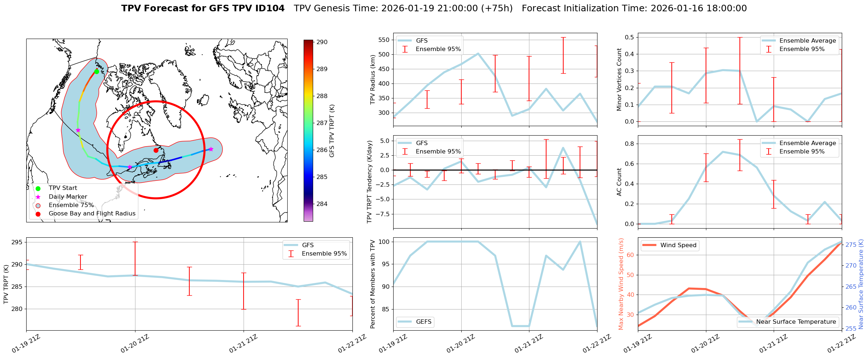Image resolution: width=868 pixels, height=358 pixels.
Task: Click the 01-20 21Z tick label under the TPV TRPT plot
Action: point(135,344)
